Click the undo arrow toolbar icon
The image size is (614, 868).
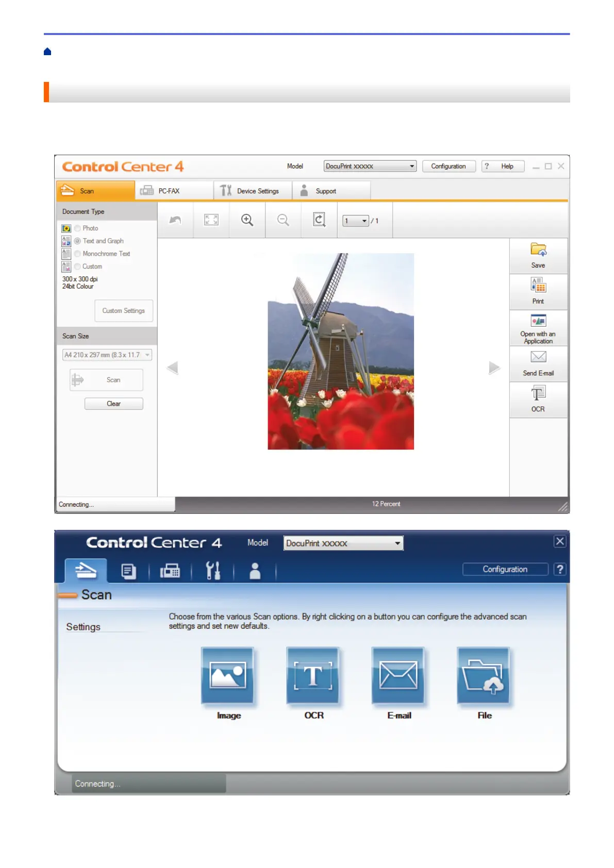[x=175, y=220]
